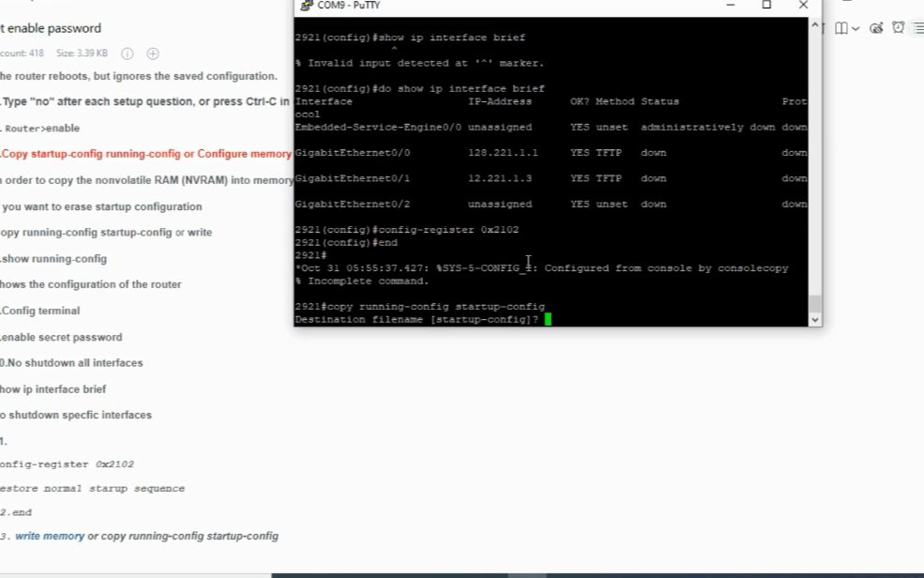Click '2921(config)#end' line in terminal

pyautogui.click(x=346, y=243)
